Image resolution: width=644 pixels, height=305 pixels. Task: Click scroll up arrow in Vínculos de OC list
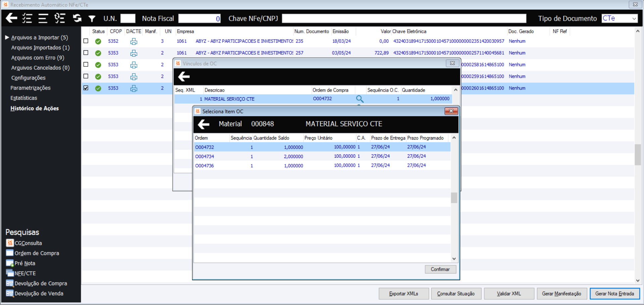pos(455,90)
